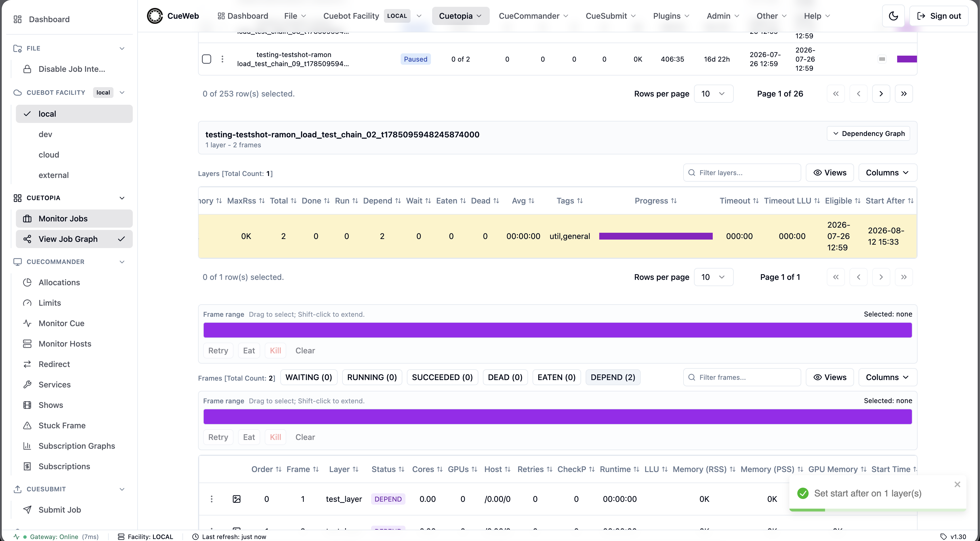This screenshot has width=980, height=541.
Task: Close the 'Set start after' notification
Action: [958, 484]
